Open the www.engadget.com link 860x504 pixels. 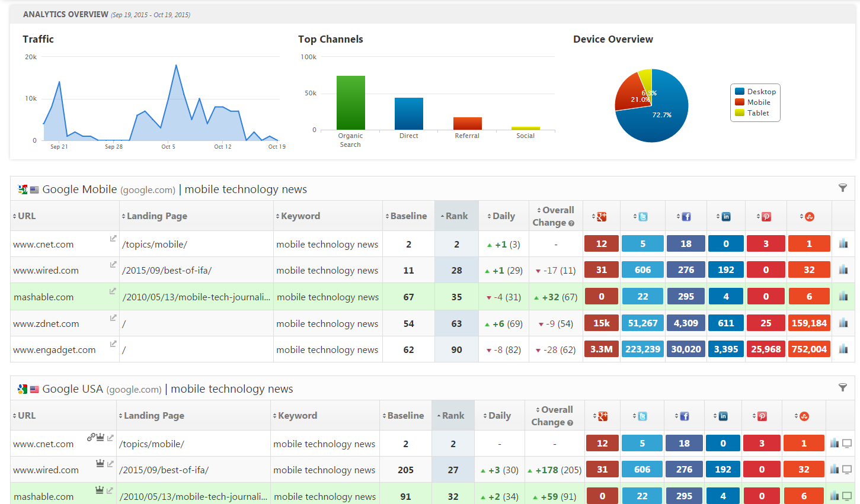click(x=49, y=349)
